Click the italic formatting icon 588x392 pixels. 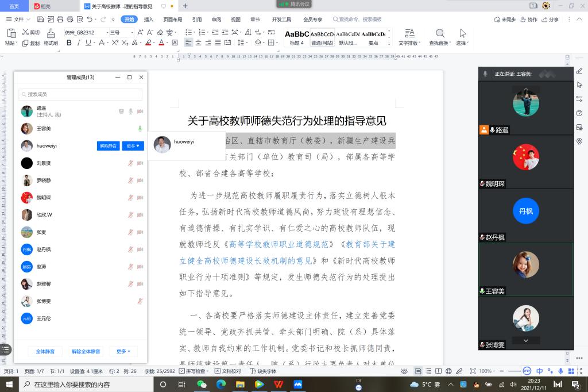coord(78,43)
